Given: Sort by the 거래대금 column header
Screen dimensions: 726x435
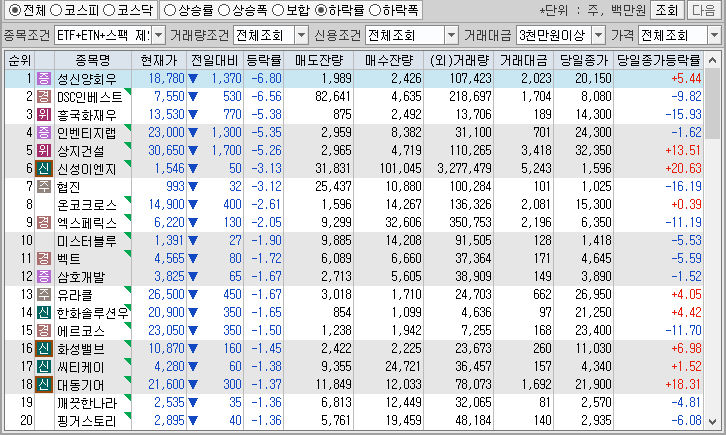Looking at the screenshot, I should tap(523, 60).
